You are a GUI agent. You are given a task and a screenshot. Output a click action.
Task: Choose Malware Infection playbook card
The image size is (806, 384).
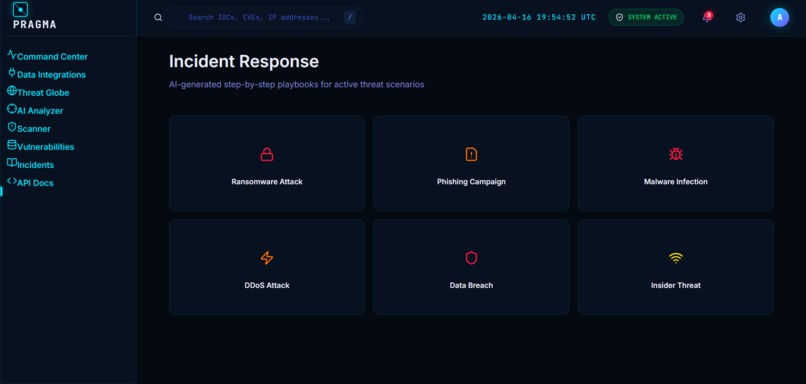tap(675, 163)
